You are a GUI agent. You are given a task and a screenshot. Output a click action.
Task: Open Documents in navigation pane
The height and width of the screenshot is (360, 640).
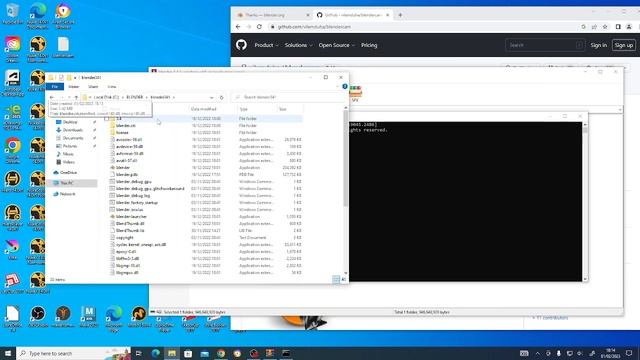(73, 138)
